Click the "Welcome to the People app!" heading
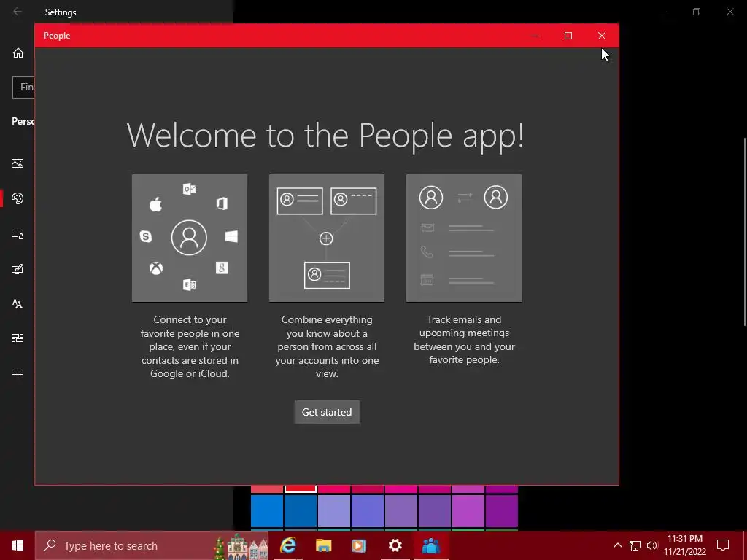This screenshot has width=747, height=560. (325, 136)
